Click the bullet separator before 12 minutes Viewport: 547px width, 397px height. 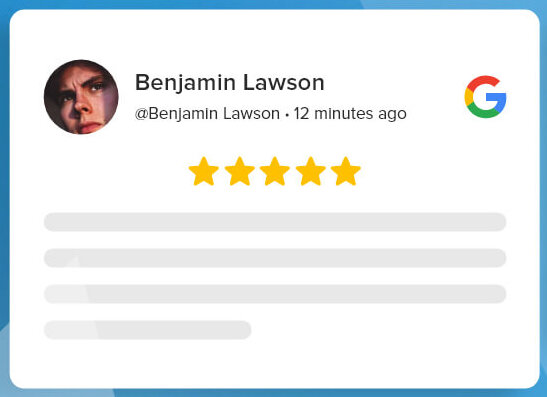[287, 114]
